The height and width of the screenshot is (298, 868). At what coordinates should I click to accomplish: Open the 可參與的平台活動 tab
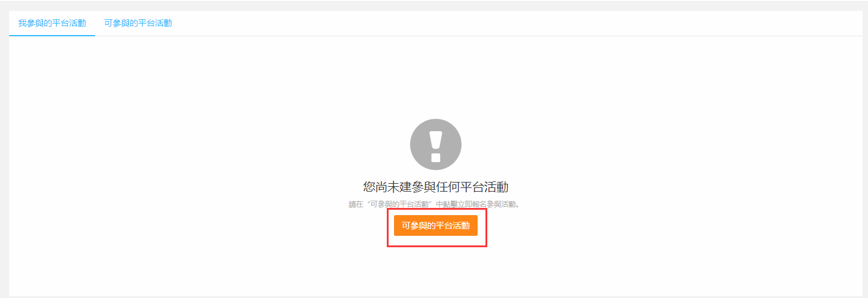click(x=138, y=23)
